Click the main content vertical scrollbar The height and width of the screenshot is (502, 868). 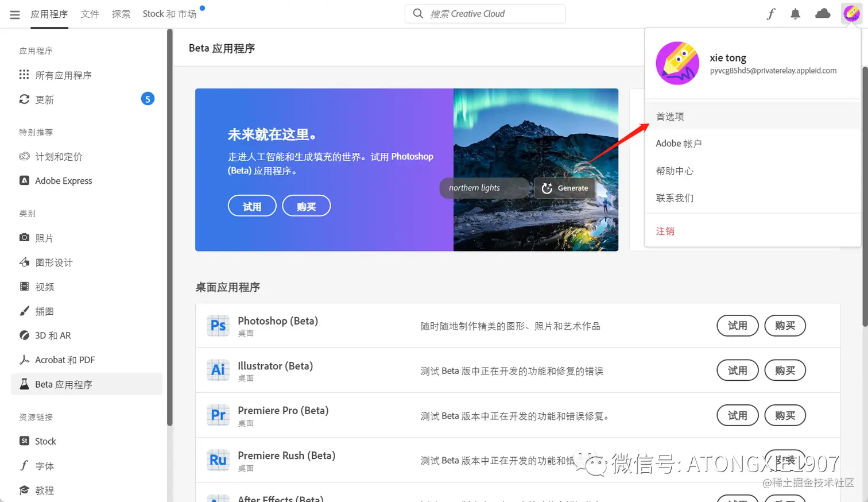click(x=865, y=195)
